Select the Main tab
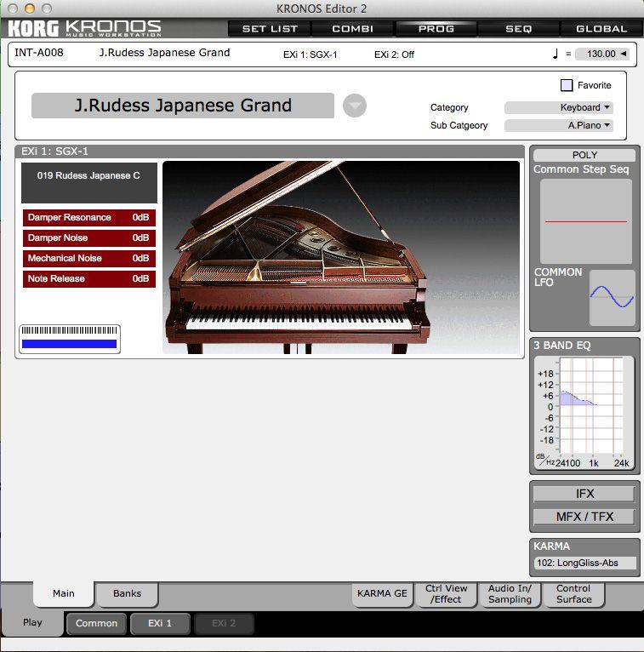This screenshot has height=652, width=644. pyautogui.click(x=64, y=593)
